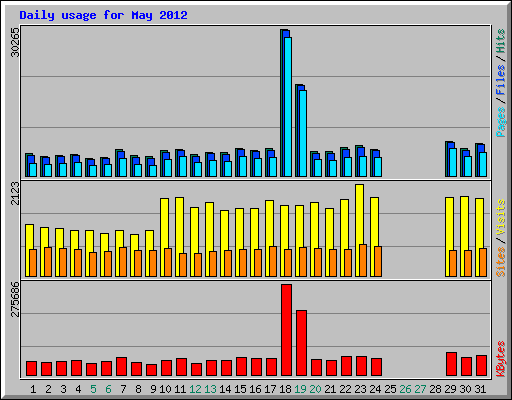Click the green day label "5"
Viewport: 512px width, 400px height.
(93, 389)
